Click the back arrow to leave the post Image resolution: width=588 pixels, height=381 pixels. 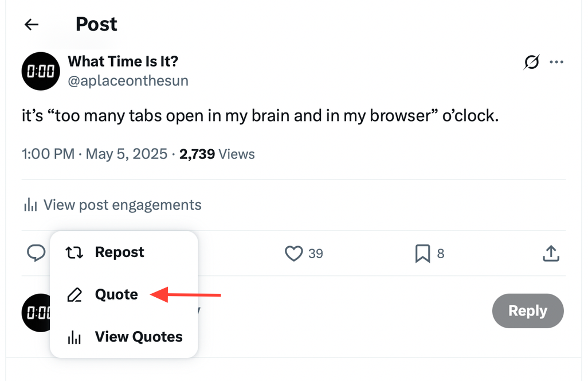32,24
